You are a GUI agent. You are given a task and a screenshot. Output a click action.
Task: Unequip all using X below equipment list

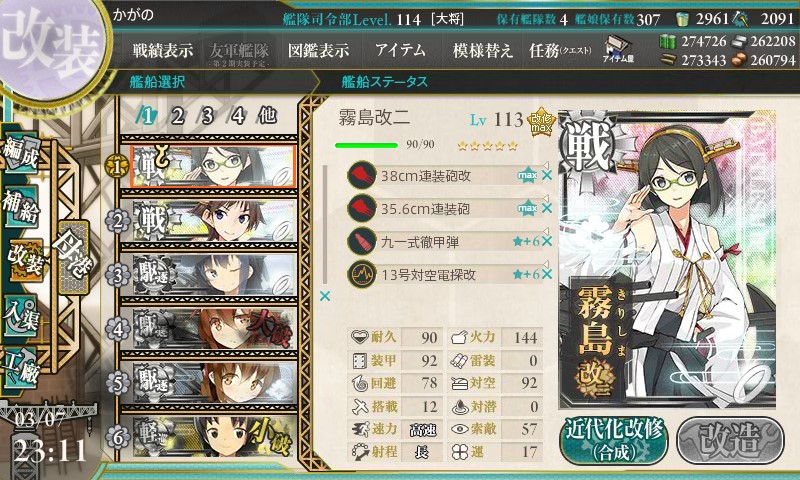click(324, 296)
